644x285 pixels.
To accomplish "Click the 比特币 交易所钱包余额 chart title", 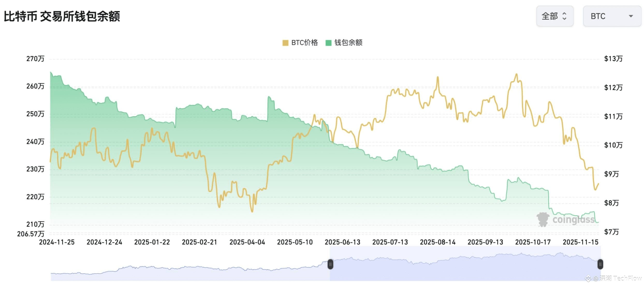I will click(x=62, y=16).
